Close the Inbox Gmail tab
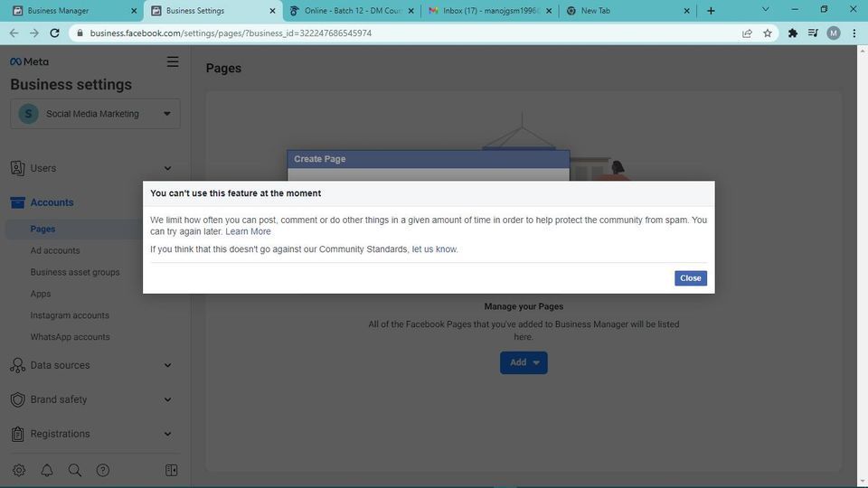The width and height of the screenshot is (868, 488). click(x=549, y=11)
